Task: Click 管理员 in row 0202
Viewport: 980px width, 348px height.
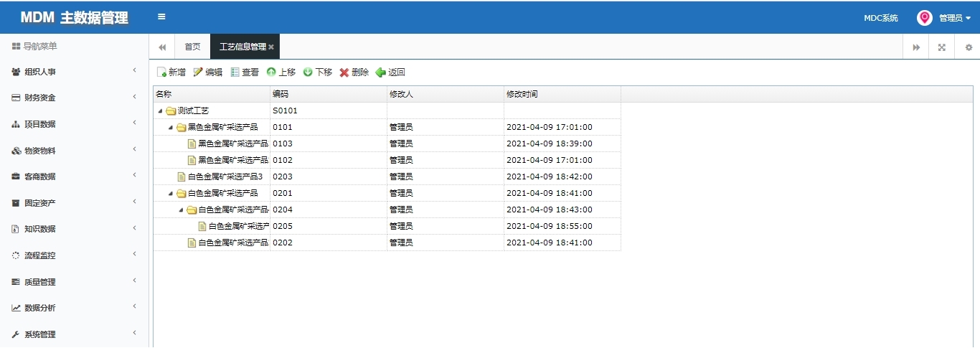Action: (x=401, y=243)
